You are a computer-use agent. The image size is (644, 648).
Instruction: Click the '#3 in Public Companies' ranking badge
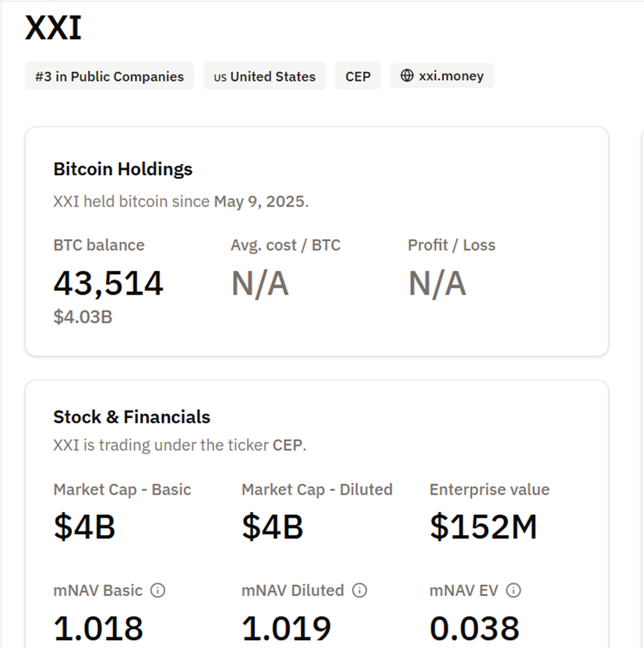109,77
